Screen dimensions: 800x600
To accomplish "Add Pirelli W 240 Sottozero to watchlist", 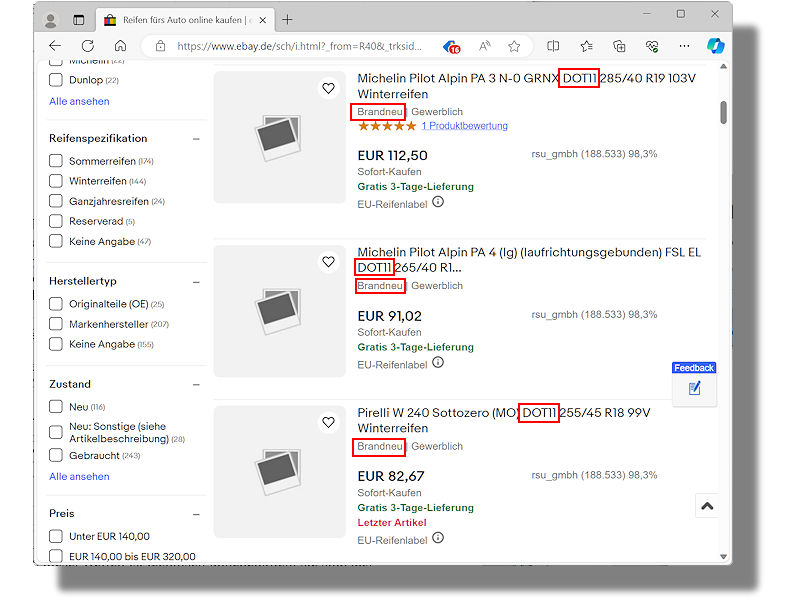I will 329,422.
